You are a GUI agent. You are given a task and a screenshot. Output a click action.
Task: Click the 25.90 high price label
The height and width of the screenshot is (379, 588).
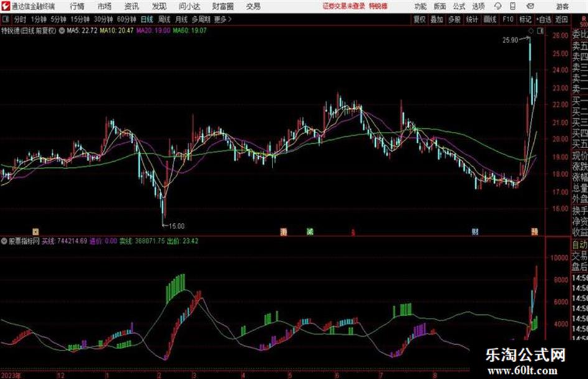click(x=510, y=40)
